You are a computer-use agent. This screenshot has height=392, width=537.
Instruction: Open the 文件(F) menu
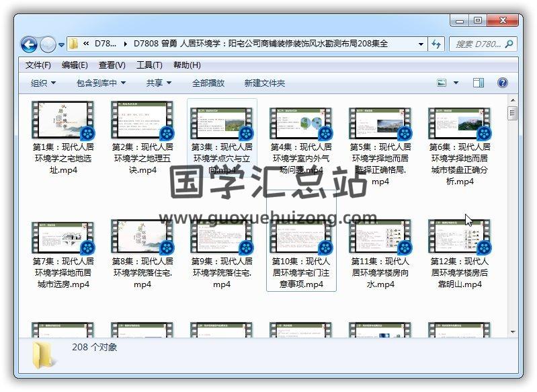tap(38, 65)
